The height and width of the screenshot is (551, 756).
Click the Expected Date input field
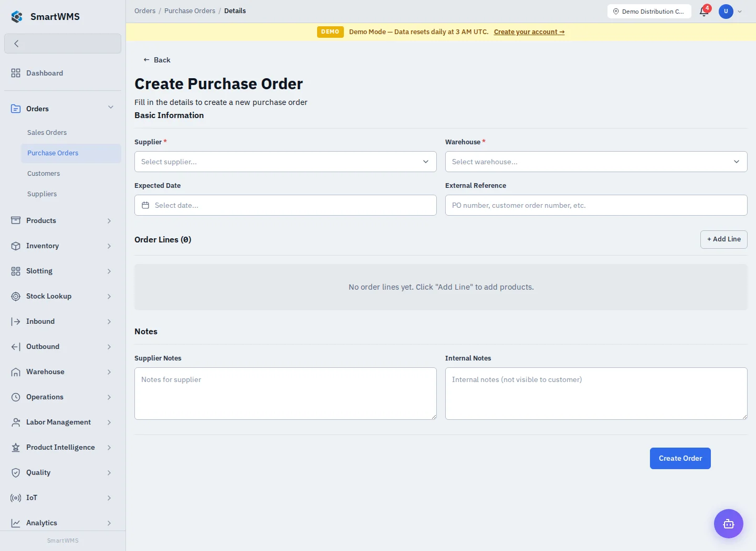tap(286, 205)
